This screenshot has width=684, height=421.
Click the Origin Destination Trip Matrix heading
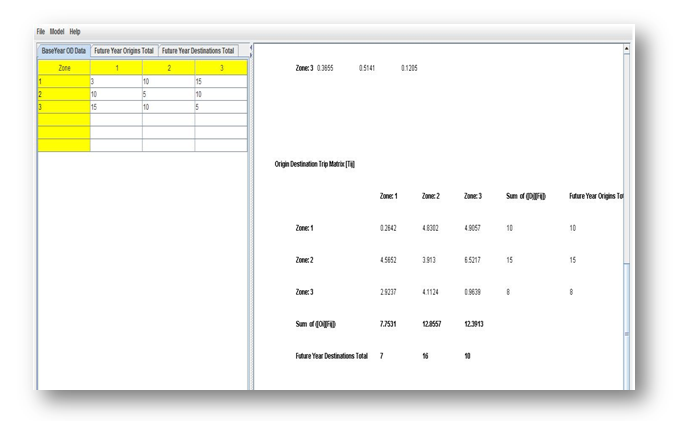[315, 164]
